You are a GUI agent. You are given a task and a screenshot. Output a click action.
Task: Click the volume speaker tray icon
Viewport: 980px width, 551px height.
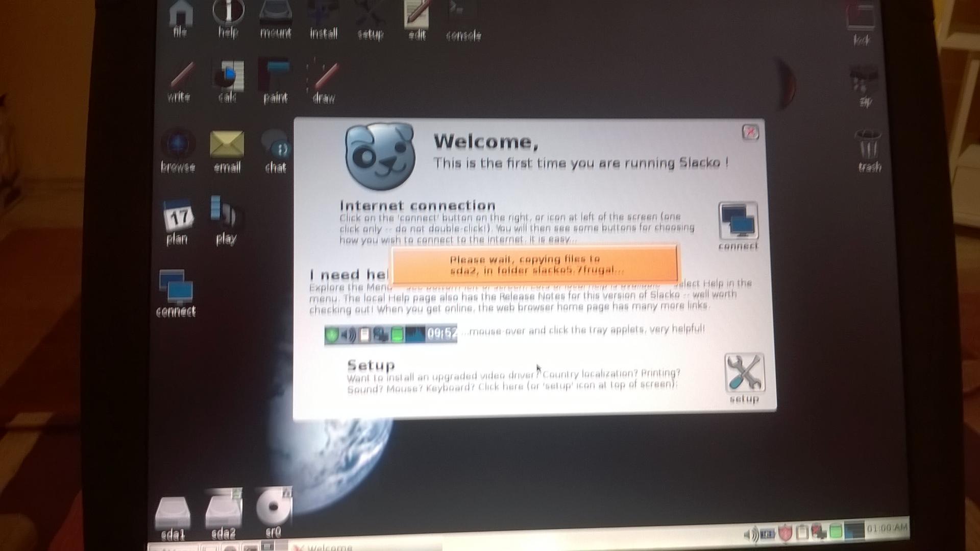751,534
